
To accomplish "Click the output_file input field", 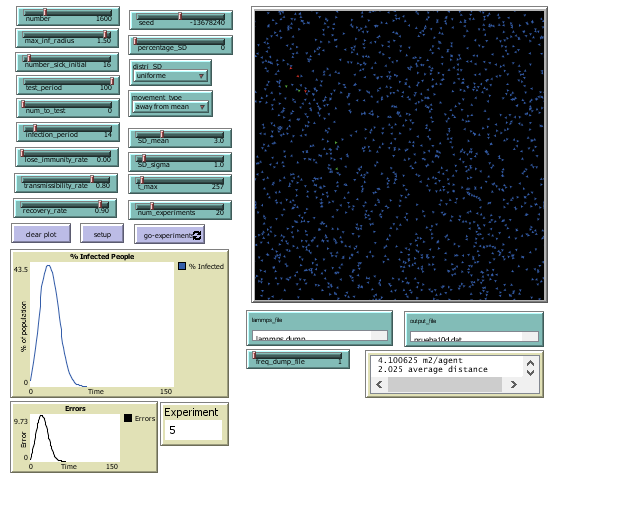I will pos(474,337).
